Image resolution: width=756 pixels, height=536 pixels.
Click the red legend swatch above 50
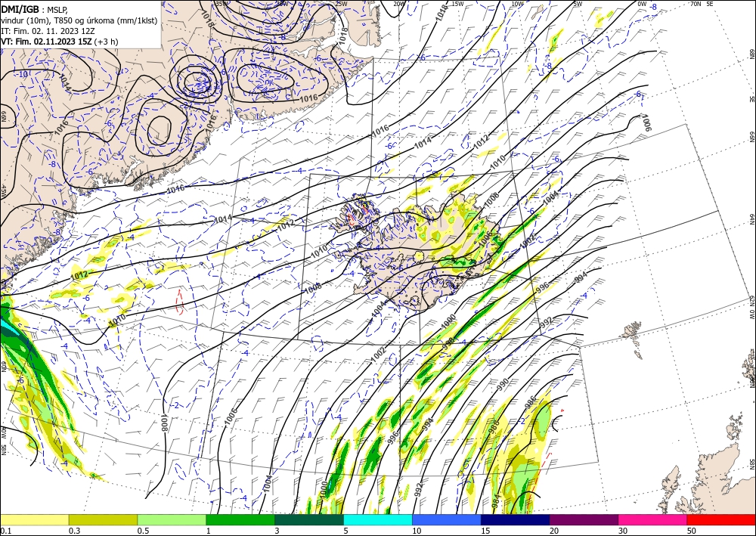point(721,519)
